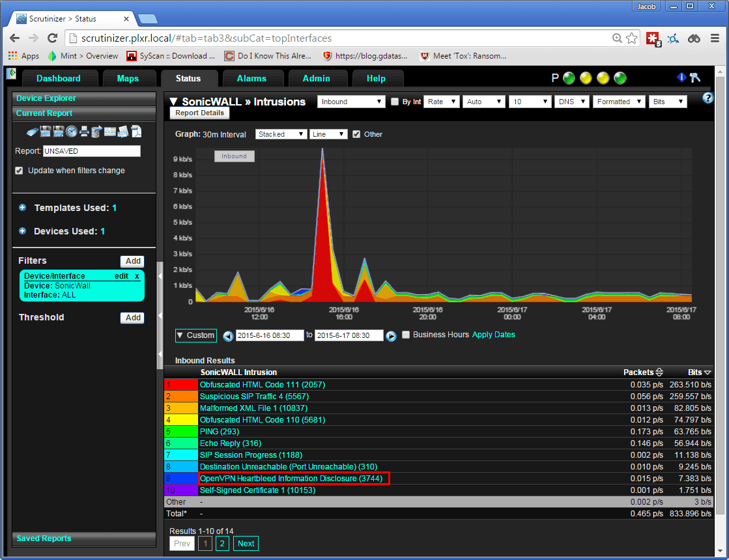Open the Auto dropdown
This screenshot has height=560, width=729.
(x=484, y=102)
